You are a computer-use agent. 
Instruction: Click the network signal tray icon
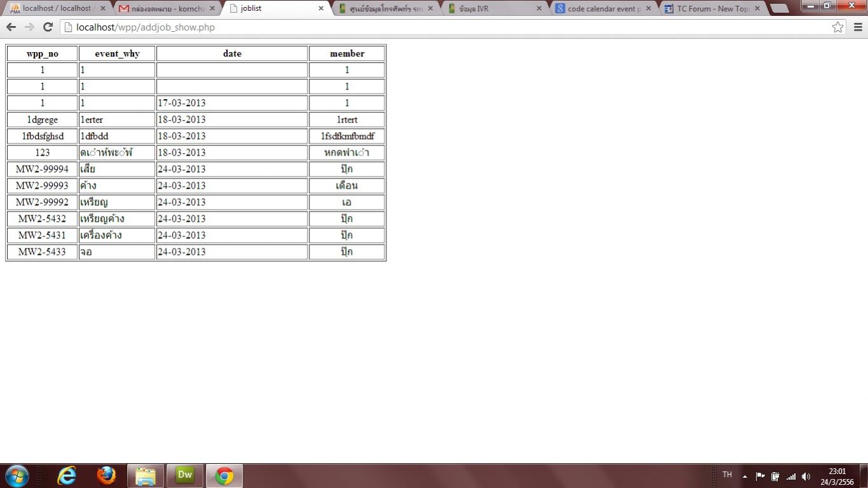[x=791, y=477]
